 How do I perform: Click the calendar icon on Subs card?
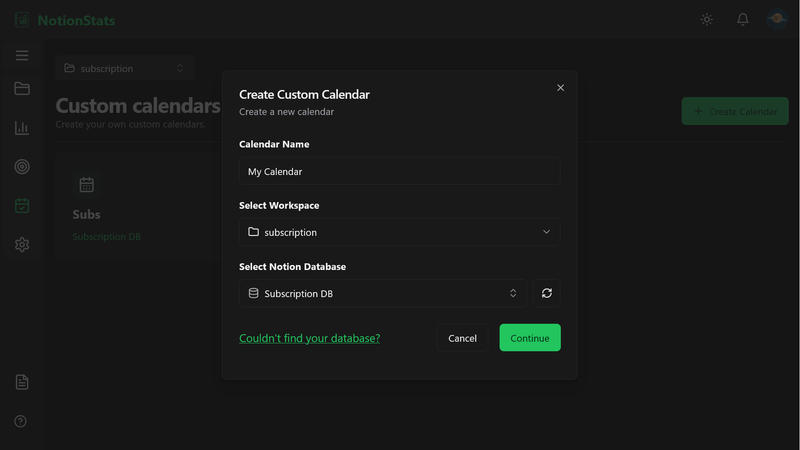pyautogui.click(x=87, y=185)
